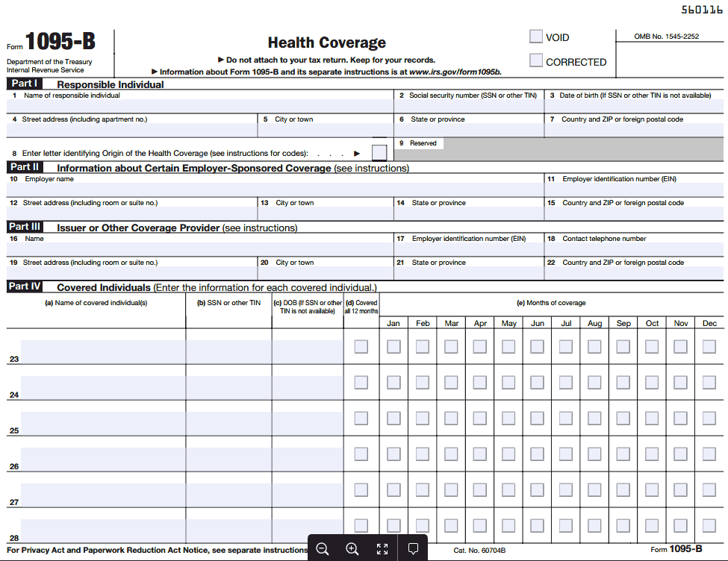
Task: Check the VOID checkbox
Action: 536,37
